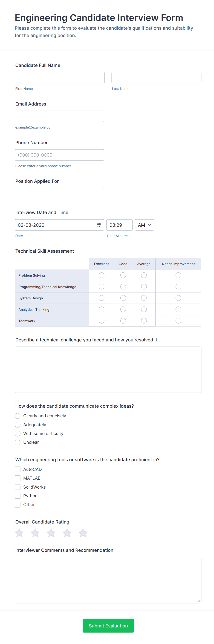Click the Interviewer Comments text area

[108, 580]
